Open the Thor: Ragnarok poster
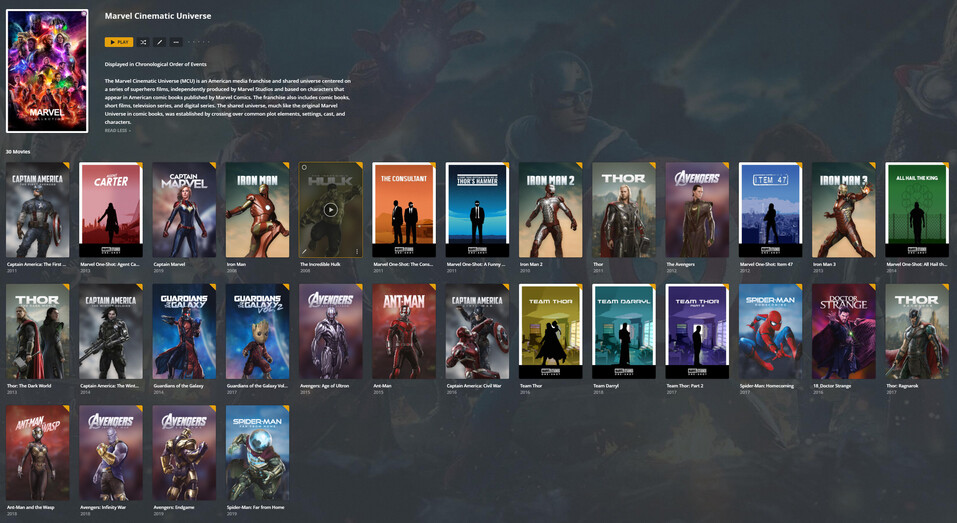 [x=917, y=331]
